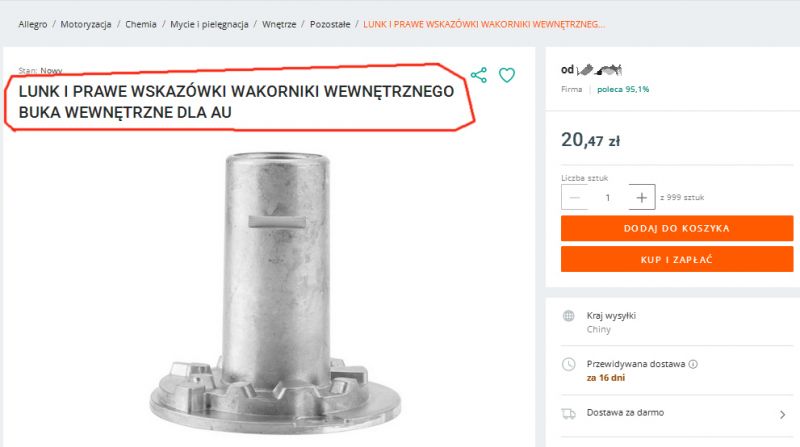The height and width of the screenshot is (447, 800).
Task: Add product to favorites with heart icon
Action: [x=507, y=75]
